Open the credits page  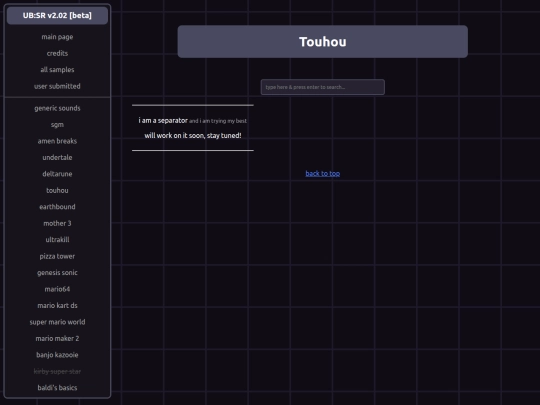57,53
